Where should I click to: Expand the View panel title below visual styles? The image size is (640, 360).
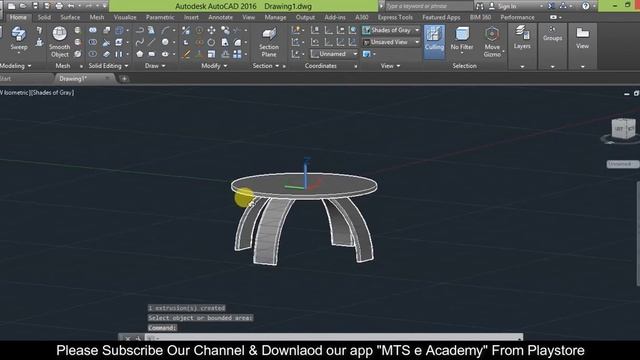click(390, 66)
